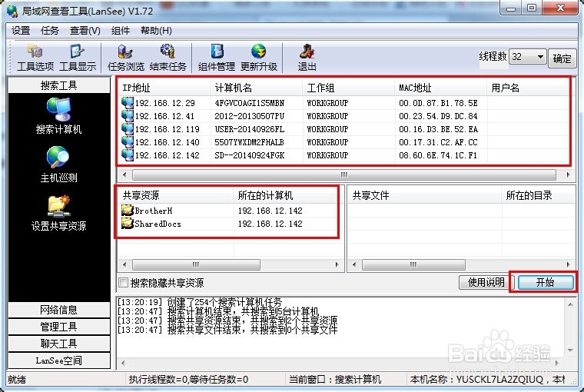The width and height of the screenshot is (584, 392).
Task: Select 主机巡测 sidebar tool
Action: (x=58, y=164)
